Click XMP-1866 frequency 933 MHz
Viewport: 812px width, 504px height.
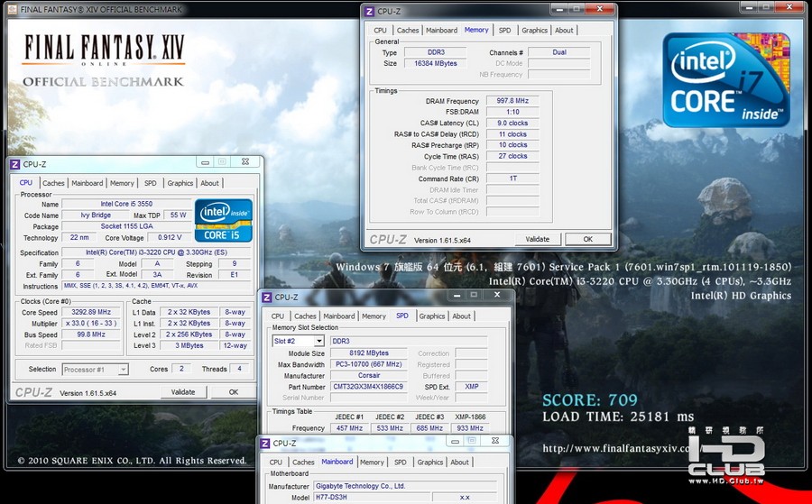tap(470, 428)
